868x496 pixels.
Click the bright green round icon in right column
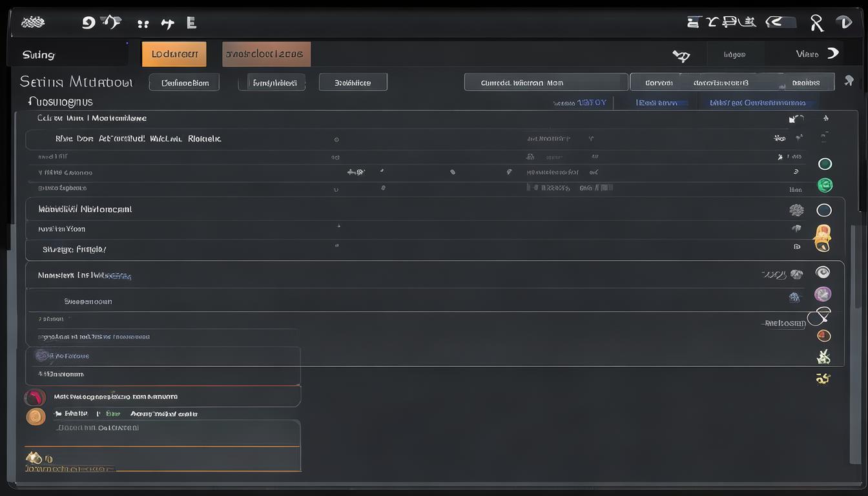(825, 185)
